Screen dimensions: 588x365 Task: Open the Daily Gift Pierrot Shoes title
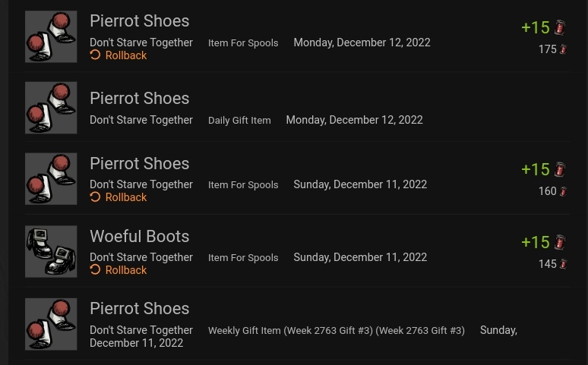(139, 98)
